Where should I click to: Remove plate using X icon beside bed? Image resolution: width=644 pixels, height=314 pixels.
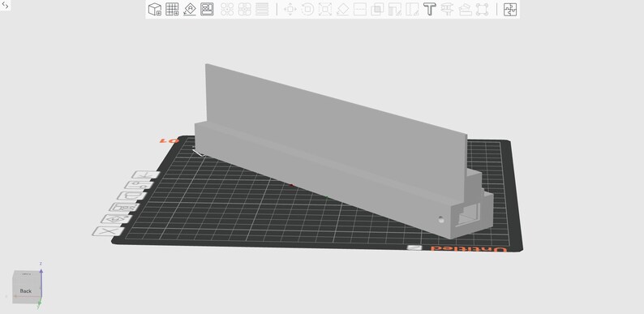tap(108, 231)
